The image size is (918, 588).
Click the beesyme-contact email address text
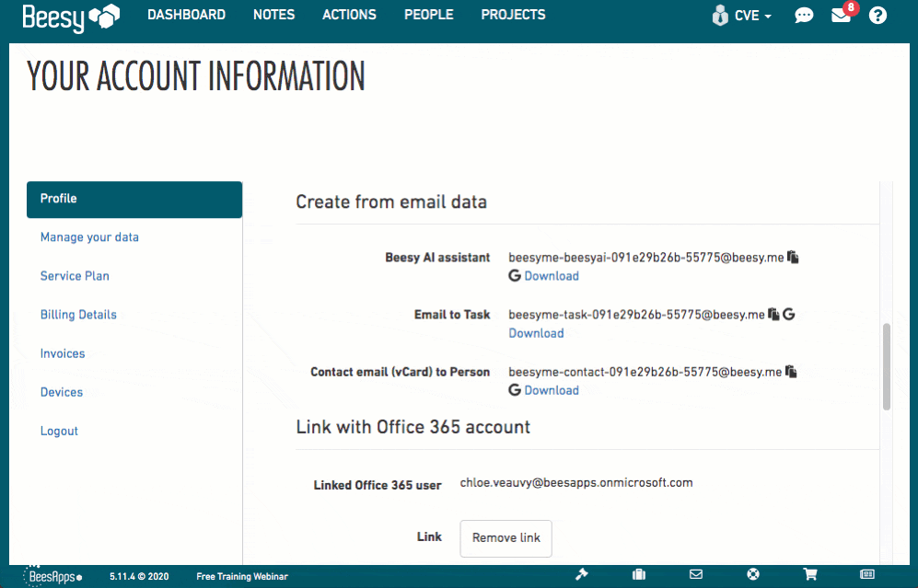tap(645, 372)
